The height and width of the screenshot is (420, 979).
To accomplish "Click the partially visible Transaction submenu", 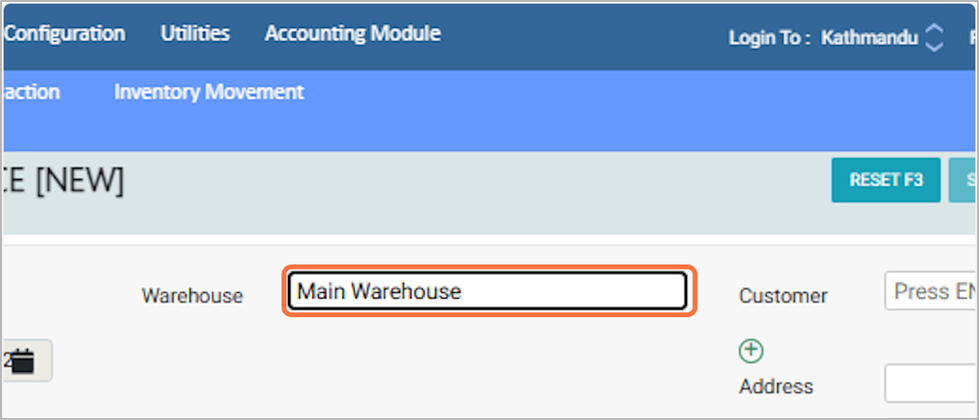I will 31,92.
